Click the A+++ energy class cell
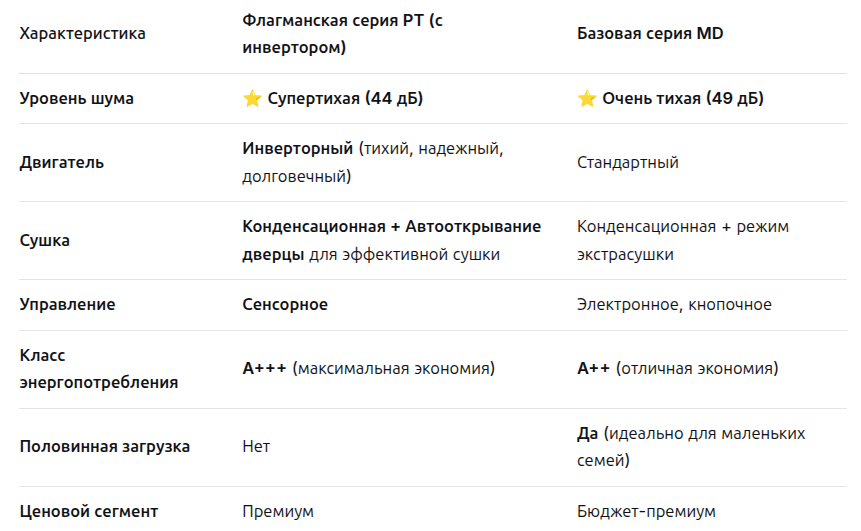 [x=368, y=369]
